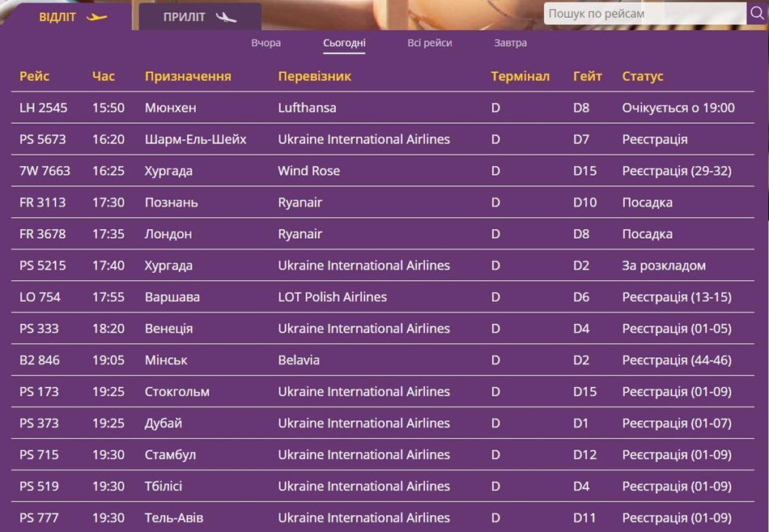Click status Реєстрація (01-05)
Image resolution: width=769 pixels, height=532 pixels.
[x=677, y=328]
